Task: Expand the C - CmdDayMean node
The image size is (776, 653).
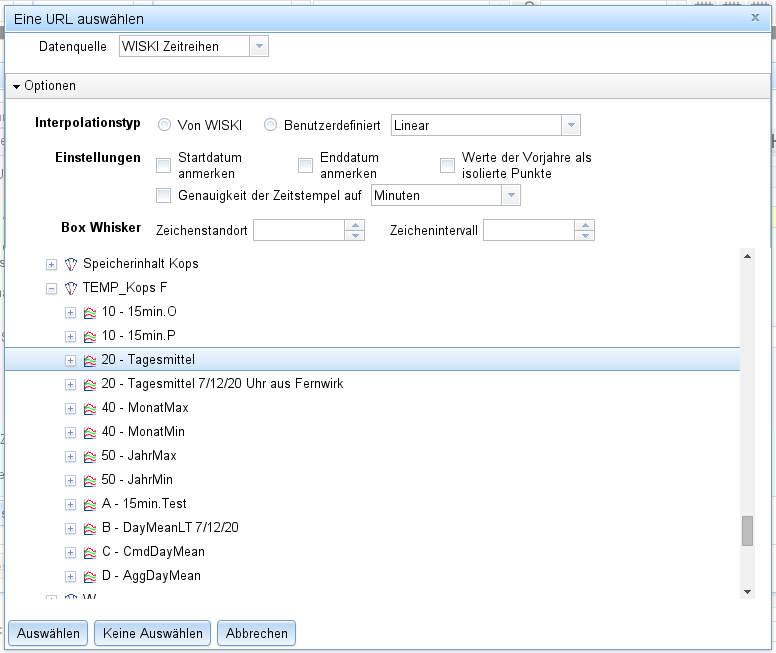Action: pos(70,553)
